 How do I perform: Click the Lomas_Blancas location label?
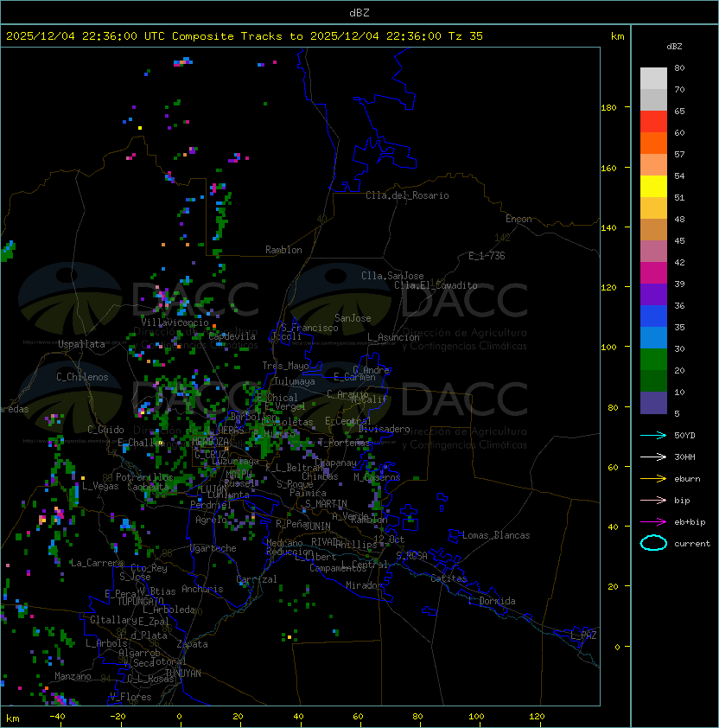[x=496, y=535]
